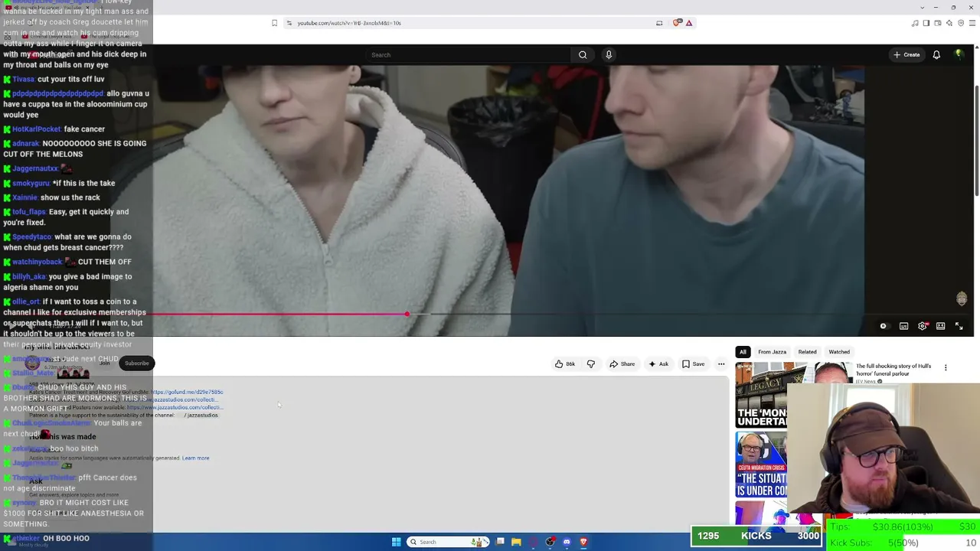
Task: Click the Create button
Action: (906, 55)
